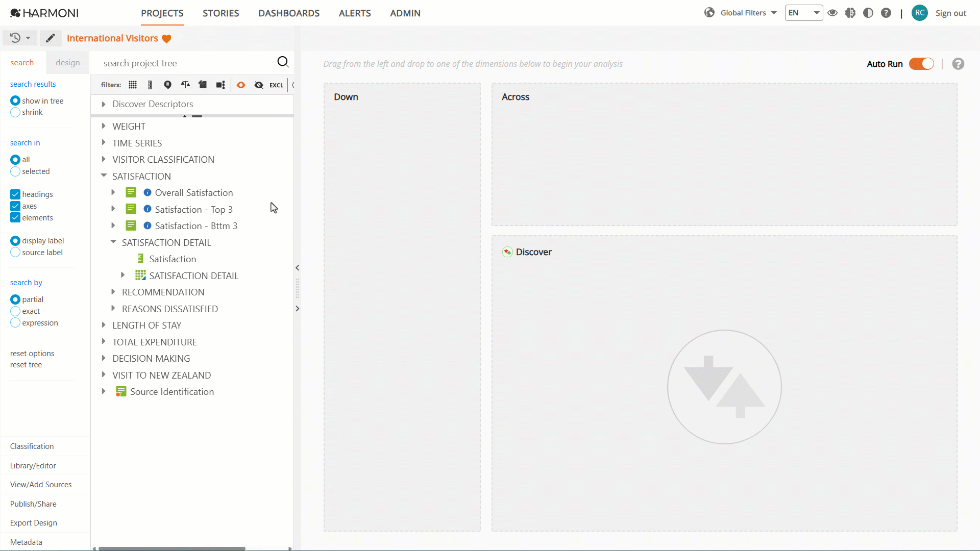
Task: Open the EN language dropdown
Action: [x=804, y=13]
